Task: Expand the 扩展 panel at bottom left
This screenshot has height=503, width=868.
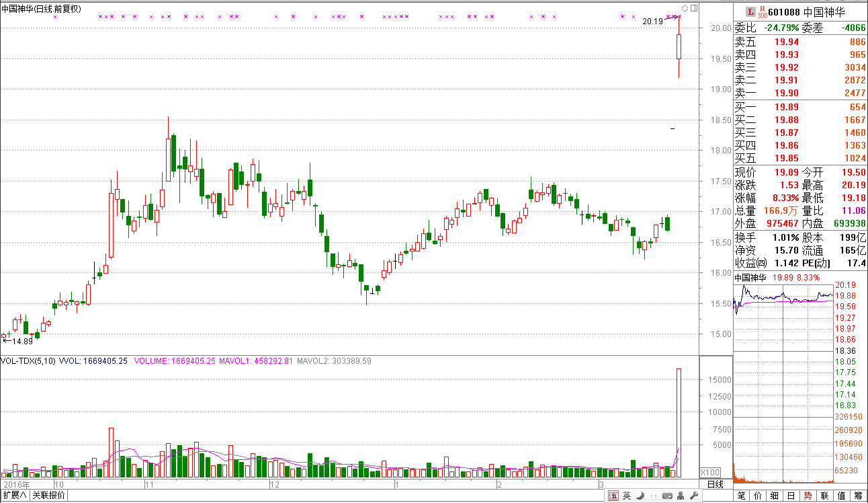Action: (x=14, y=496)
